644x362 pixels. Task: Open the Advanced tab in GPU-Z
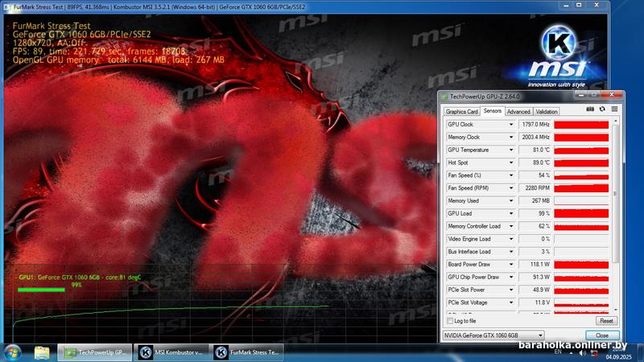(x=518, y=112)
